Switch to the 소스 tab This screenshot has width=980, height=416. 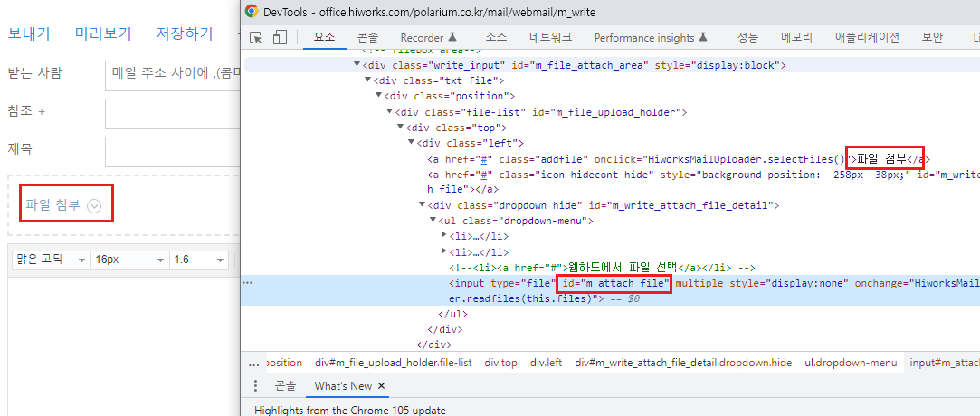[x=496, y=37]
